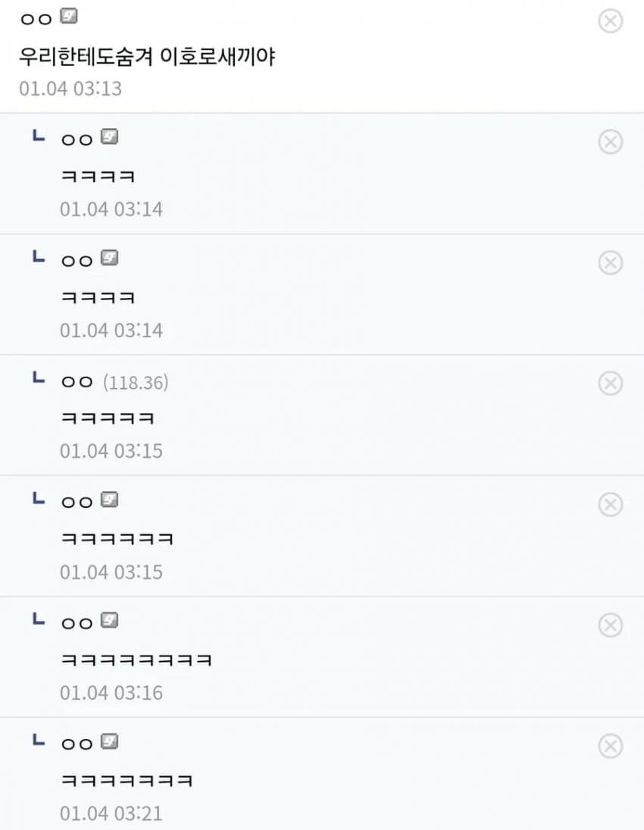Open the ㅇㅇ nickname of the top comment

point(36,18)
